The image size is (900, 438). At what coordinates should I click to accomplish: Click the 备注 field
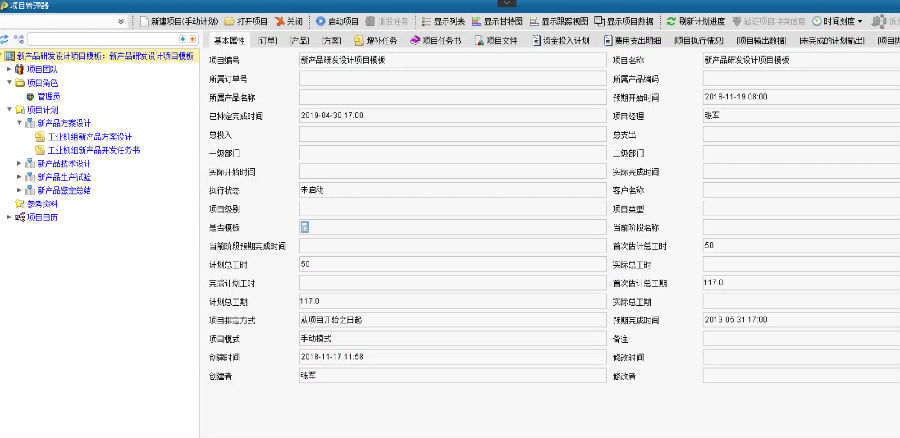(x=801, y=339)
